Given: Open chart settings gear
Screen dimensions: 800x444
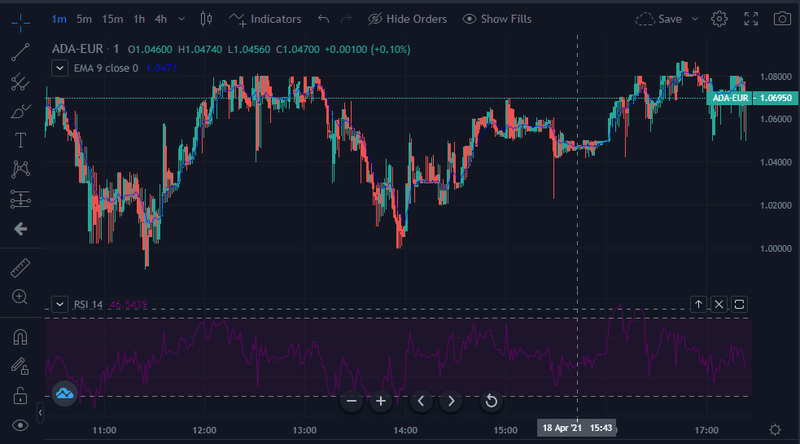Looking at the screenshot, I should [x=719, y=19].
